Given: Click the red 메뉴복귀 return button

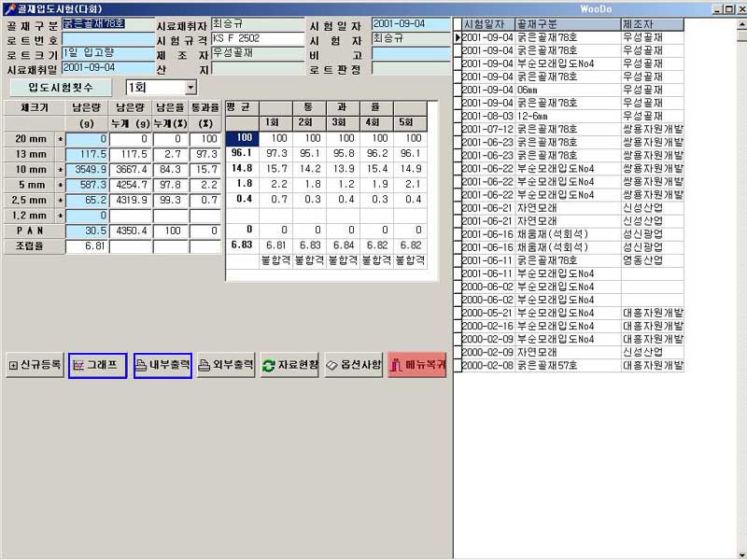Looking at the screenshot, I should pos(416,366).
